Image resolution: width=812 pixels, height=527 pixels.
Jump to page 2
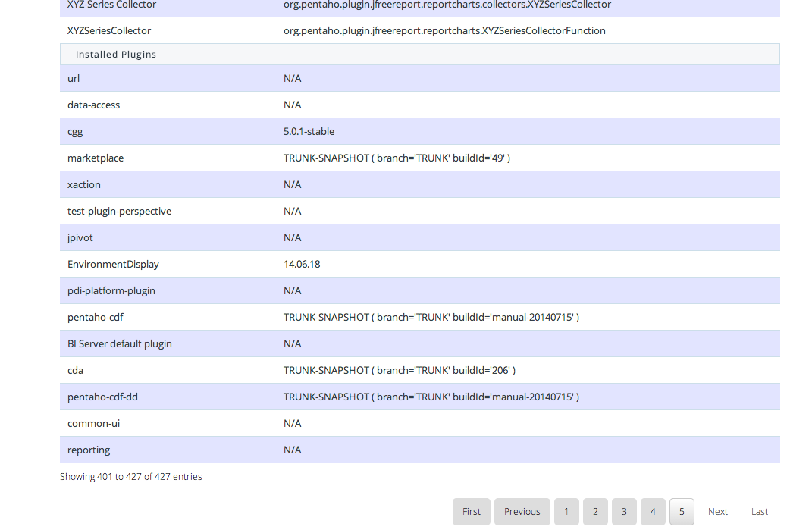(x=595, y=512)
